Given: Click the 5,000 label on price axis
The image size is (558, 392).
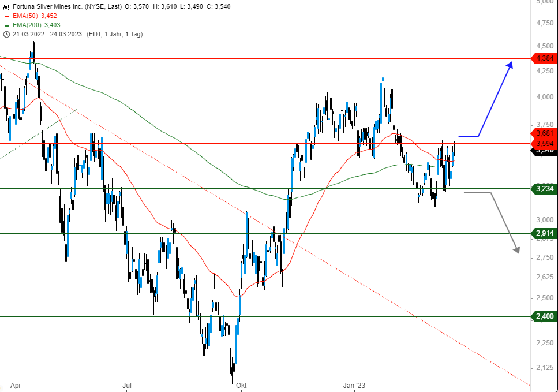Looking at the screenshot, I should [x=545, y=2].
